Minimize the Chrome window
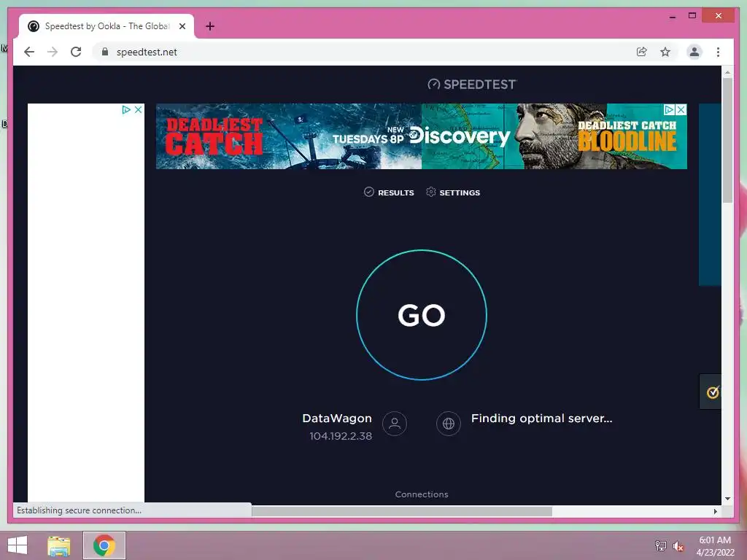747x560 pixels. [x=672, y=16]
